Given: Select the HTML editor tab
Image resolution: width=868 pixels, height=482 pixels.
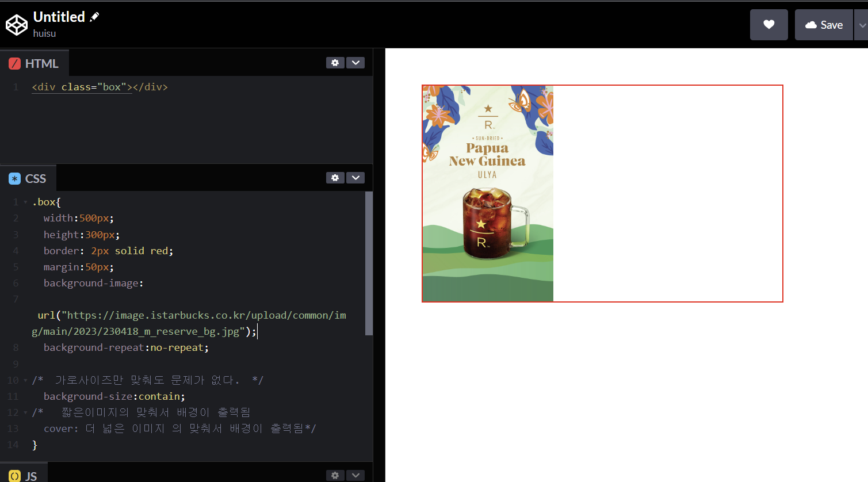Looking at the screenshot, I should [34, 63].
